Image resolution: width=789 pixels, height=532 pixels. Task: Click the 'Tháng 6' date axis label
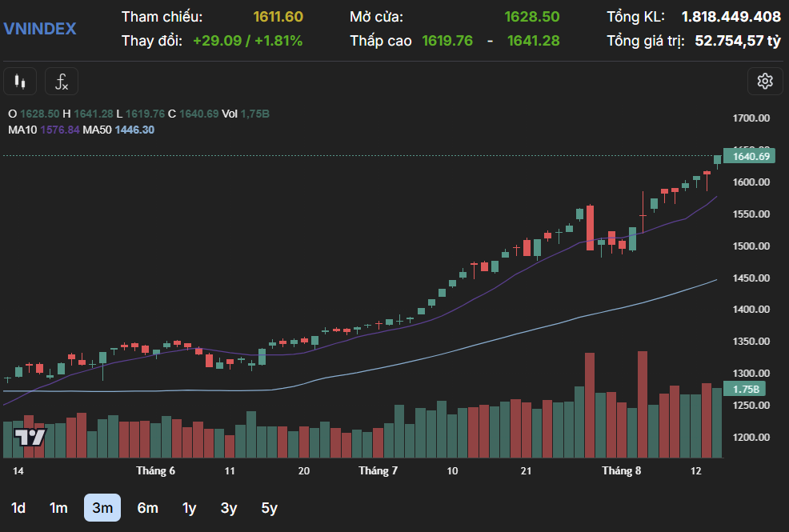[x=155, y=471]
